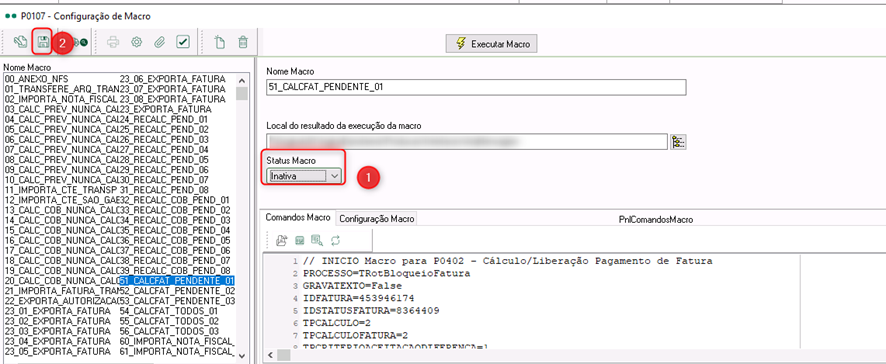Select macro 61_IMPORTA_NOTA_FISCAL in the list
The image size is (886, 364).
(177, 352)
